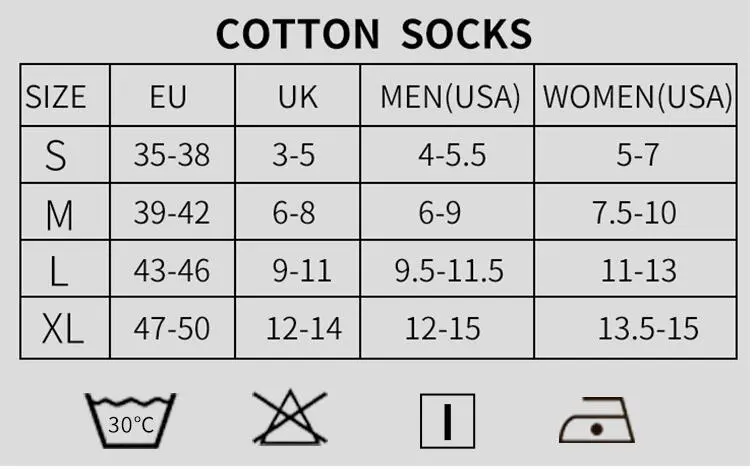
Task: Click the do-not-bleach crossed triangle icon
Action: coord(288,418)
